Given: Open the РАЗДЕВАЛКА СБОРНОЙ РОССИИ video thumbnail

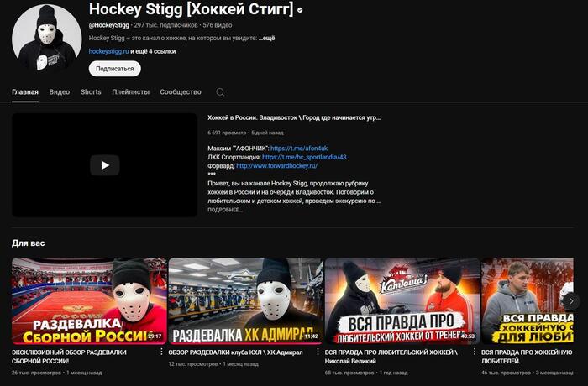Looking at the screenshot, I should 89,301.
